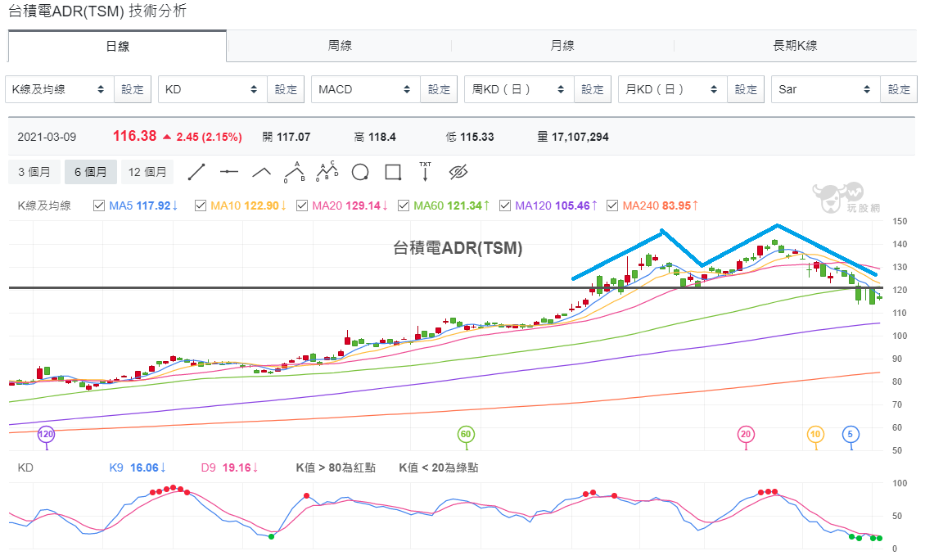Open the Sar indicator dropdown
This screenshot has width=925, height=560.
pos(826,89)
